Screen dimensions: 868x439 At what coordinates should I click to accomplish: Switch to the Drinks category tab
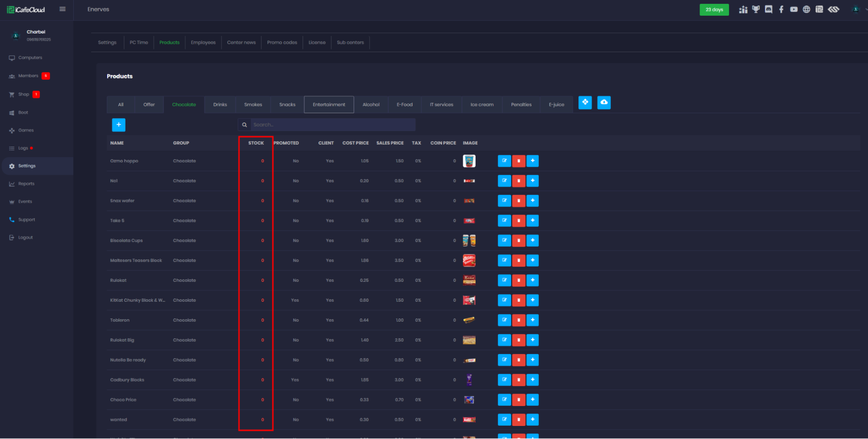coord(220,105)
